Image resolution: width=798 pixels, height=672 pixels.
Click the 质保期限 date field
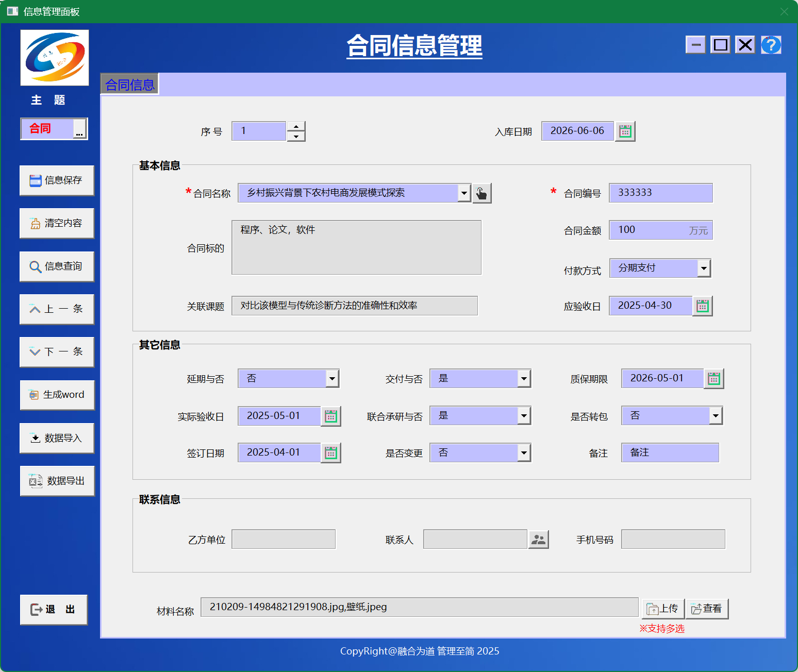tap(662, 378)
